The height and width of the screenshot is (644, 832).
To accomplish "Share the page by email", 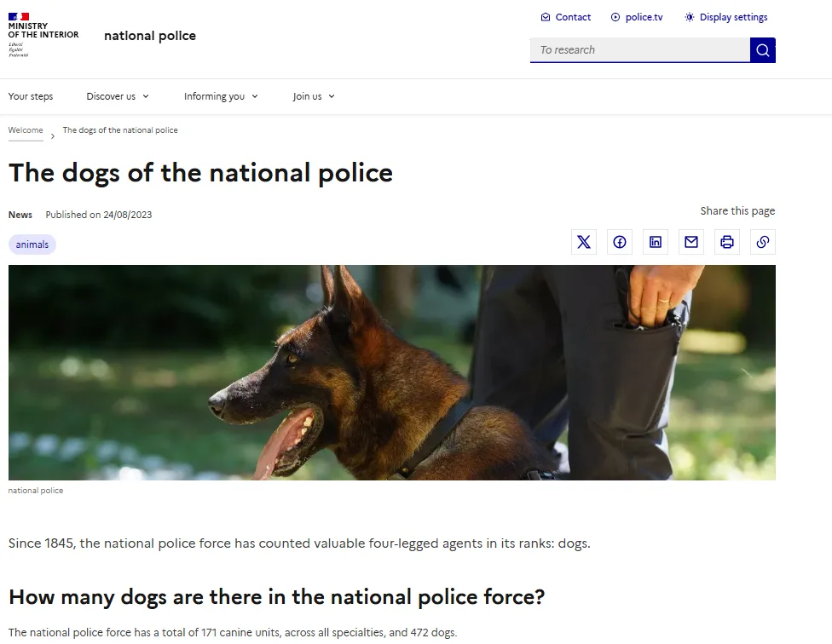I will click(690, 242).
